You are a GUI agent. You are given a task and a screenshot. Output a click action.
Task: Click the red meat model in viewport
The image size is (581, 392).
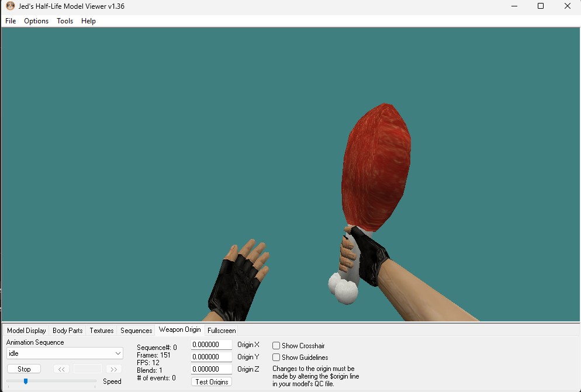pos(375,166)
